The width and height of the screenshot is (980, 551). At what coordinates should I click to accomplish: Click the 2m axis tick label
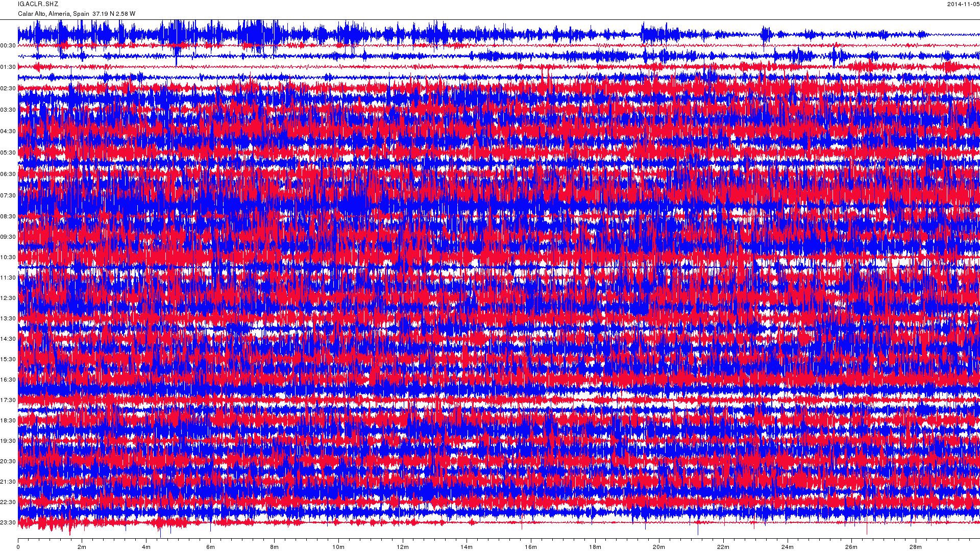coord(82,547)
